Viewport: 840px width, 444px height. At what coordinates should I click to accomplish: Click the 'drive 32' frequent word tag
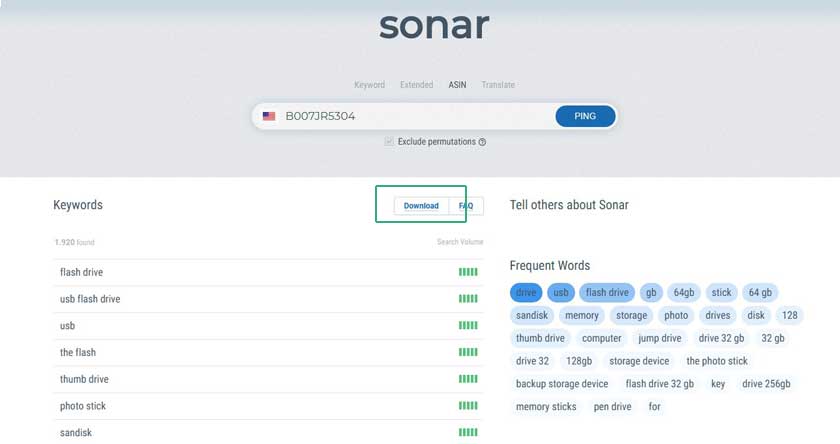(x=532, y=361)
